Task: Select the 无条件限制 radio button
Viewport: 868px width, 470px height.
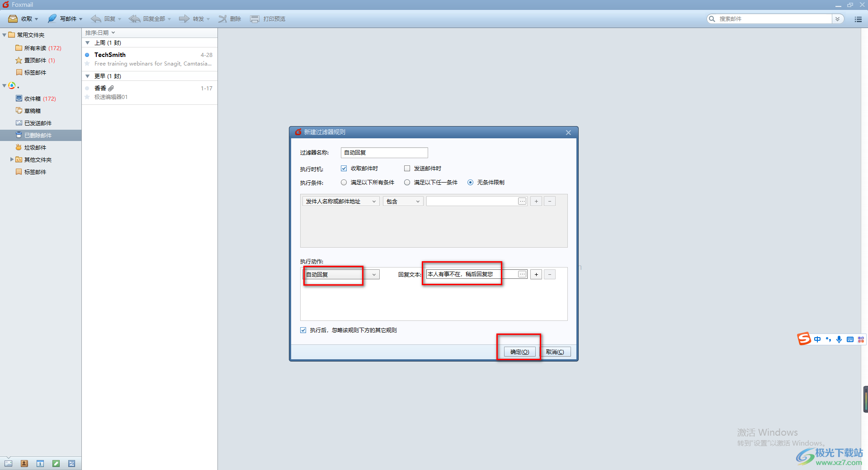Action: click(471, 182)
